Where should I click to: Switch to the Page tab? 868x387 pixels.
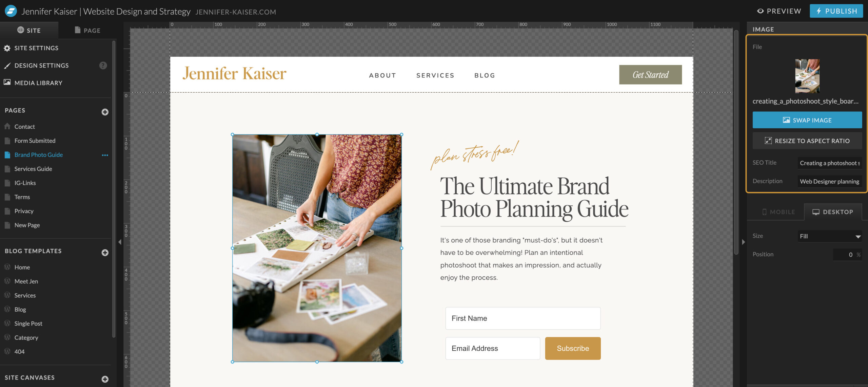pos(87,30)
